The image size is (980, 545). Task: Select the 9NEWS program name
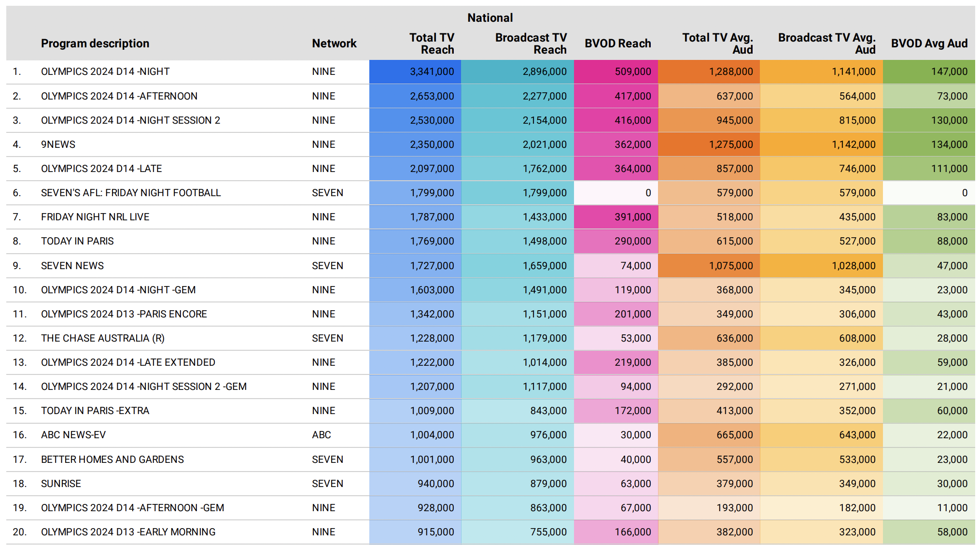click(x=58, y=144)
